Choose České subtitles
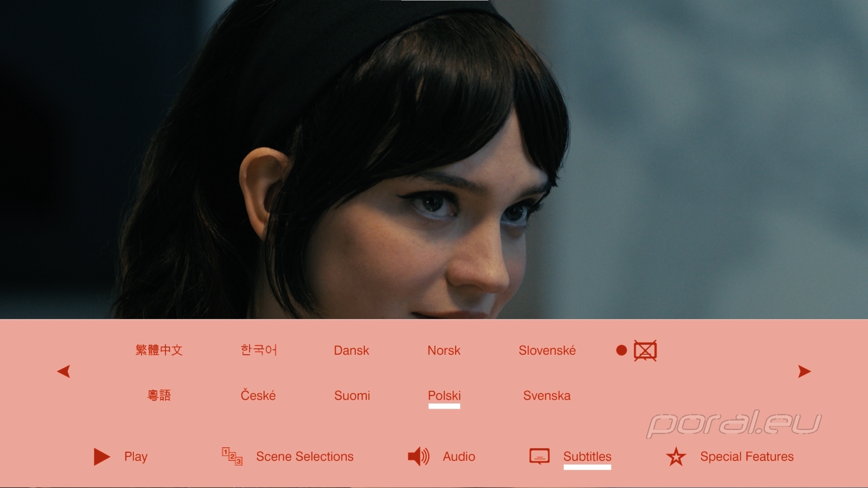This screenshot has height=488, width=868. [258, 395]
